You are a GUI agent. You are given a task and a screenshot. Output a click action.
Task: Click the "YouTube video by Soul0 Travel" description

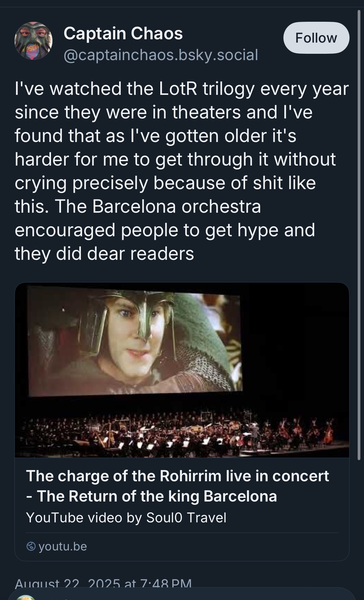(126, 518)
